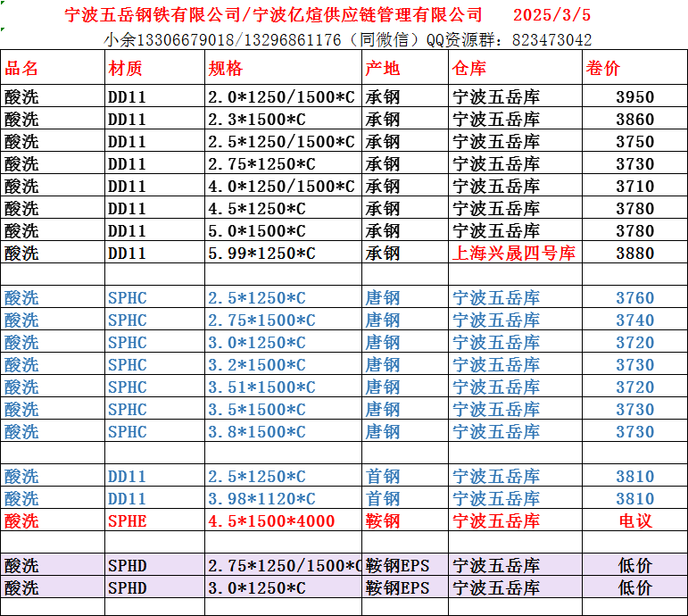Click the 材质 column header
This screenshot has height=616, width=688.
point(155,68)
